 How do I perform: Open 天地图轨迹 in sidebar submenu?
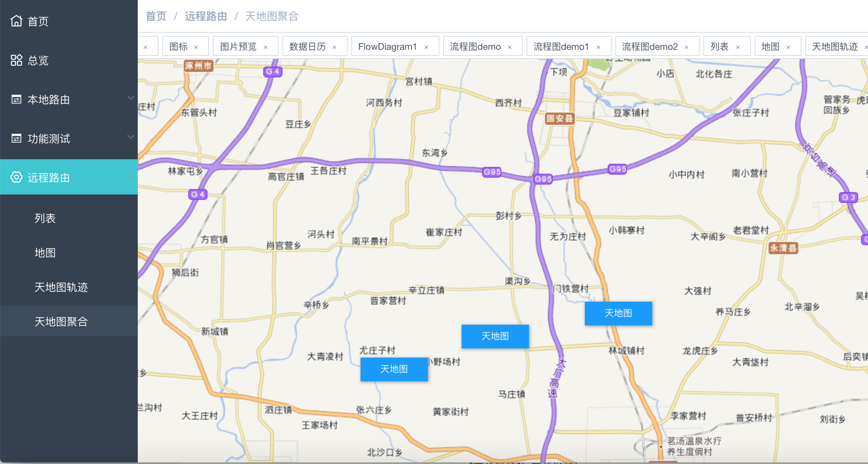coord(61,287)
